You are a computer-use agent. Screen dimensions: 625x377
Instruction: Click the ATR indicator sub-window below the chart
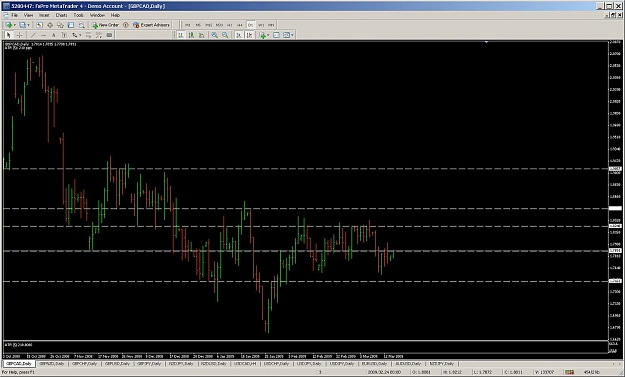tap(305, 347)
